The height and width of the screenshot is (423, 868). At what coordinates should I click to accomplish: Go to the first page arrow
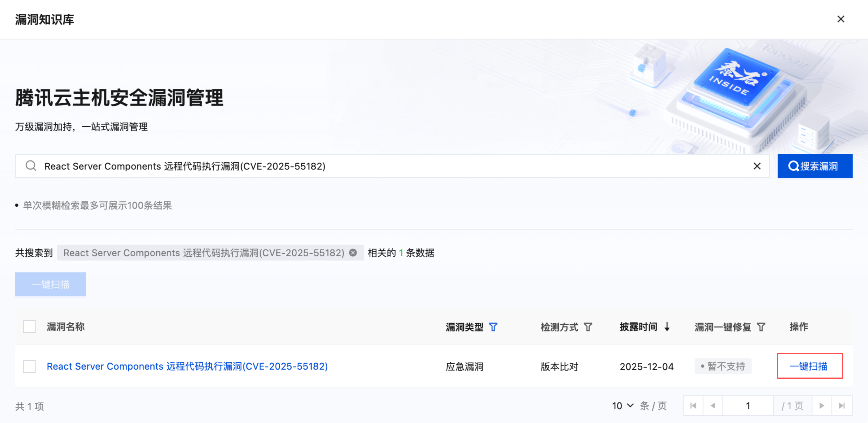tap(693, 405)
